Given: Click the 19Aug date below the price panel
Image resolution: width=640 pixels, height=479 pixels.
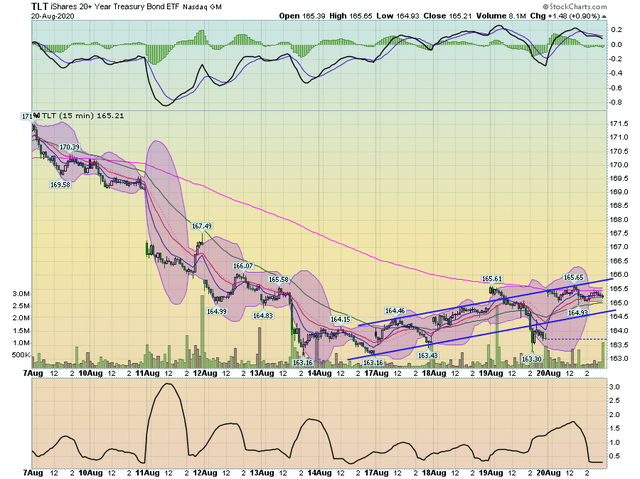Looking at the screenshot, I should [491, 373].
